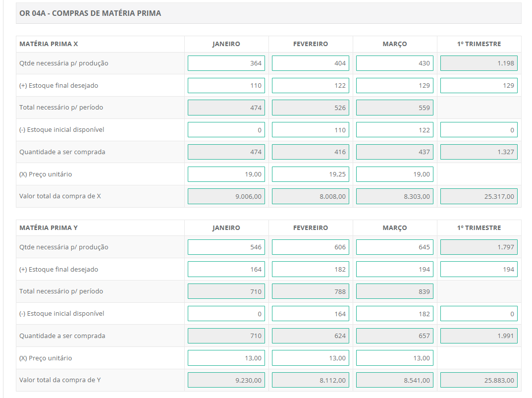Edit March production quantity for Matéria Prima X
The image size is (532, 398).
tap(394, 63)
